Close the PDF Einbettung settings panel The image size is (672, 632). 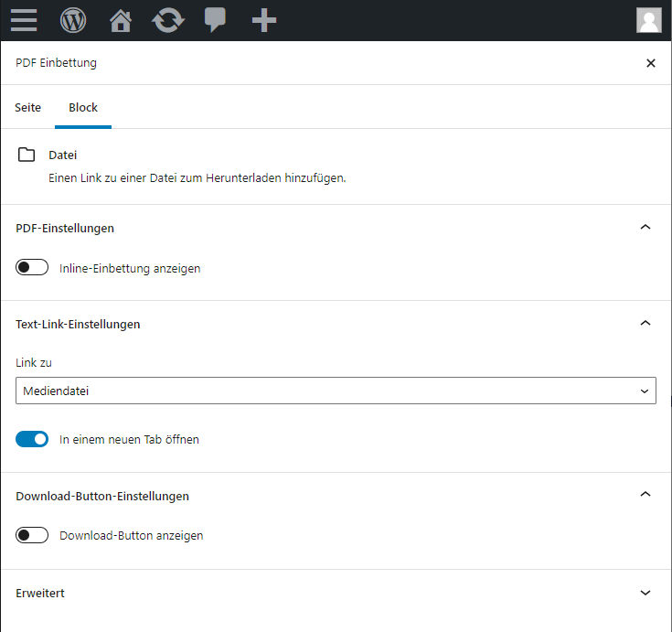tap(651, 63)
